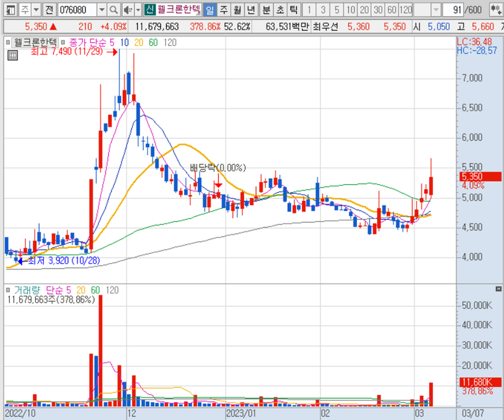Viewport: 504px width, 420px height.
Task: Click the 거래량 volume legend label
Action: click(x=27, y=290)
